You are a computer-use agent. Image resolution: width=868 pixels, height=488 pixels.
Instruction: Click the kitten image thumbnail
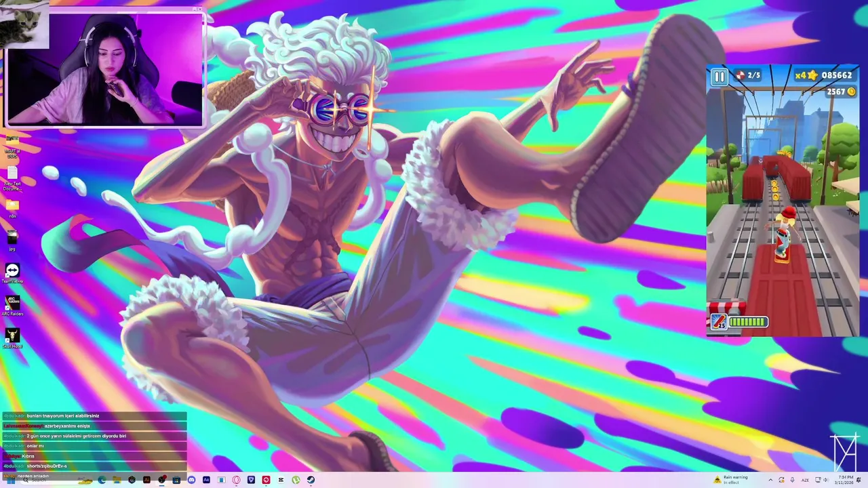24,24
